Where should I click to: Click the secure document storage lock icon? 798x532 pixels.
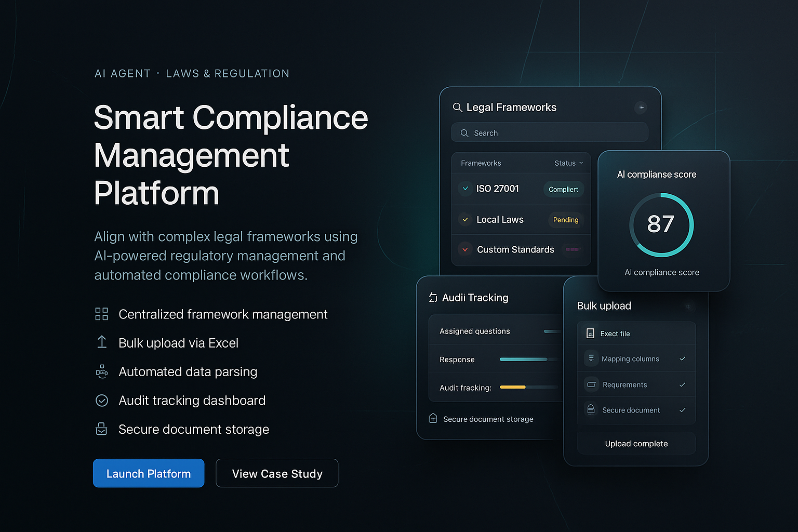click(x=433, y=418)
